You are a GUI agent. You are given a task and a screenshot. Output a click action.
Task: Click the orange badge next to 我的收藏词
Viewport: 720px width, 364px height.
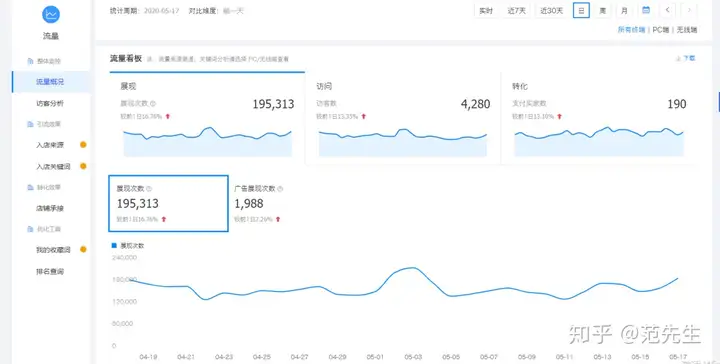[83, 249]
